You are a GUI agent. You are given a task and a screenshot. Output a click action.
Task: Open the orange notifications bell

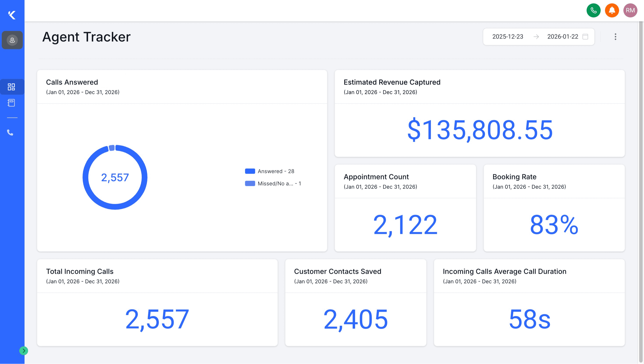(x=612, y=10)
